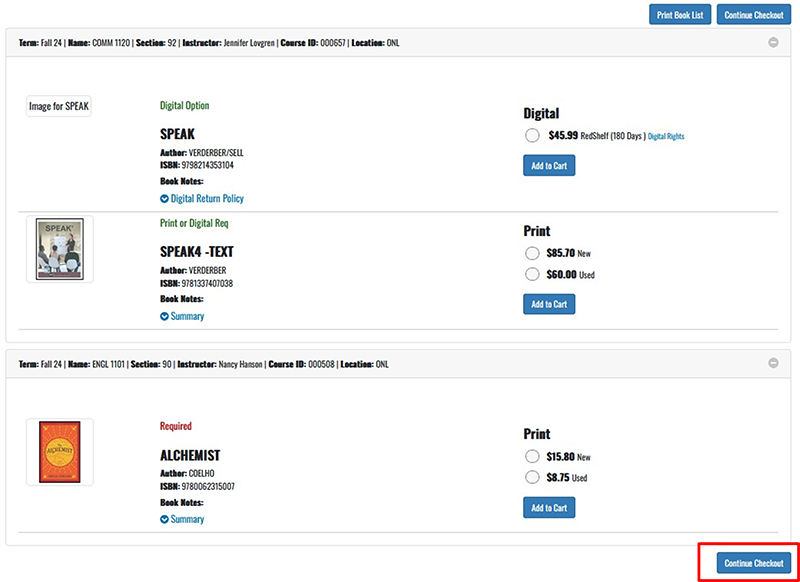Click the Print Book List button
This screenshot has width=800, height=582.
point(679,14)
